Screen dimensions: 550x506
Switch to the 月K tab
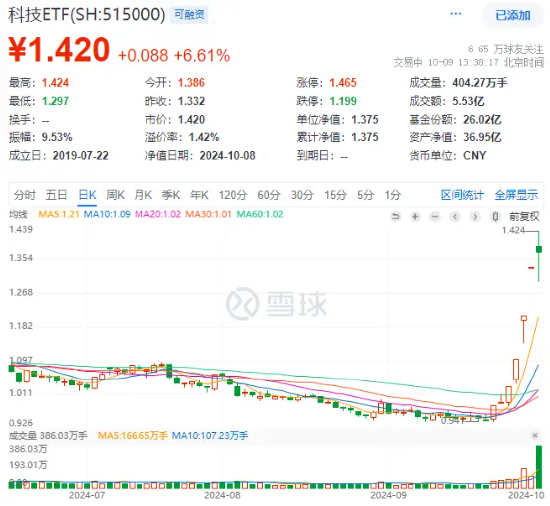click(x=143, y=195)
